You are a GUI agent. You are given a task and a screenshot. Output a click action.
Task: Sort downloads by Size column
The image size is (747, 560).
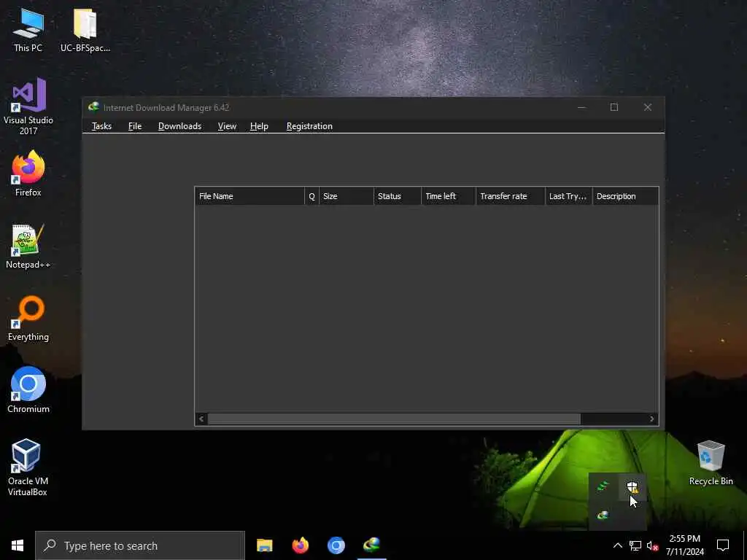point(347,196)
